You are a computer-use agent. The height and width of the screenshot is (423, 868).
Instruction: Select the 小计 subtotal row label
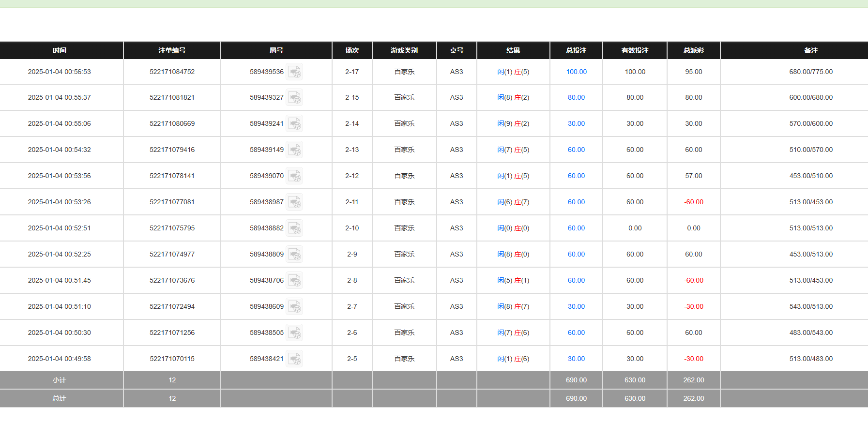(60, 380)
